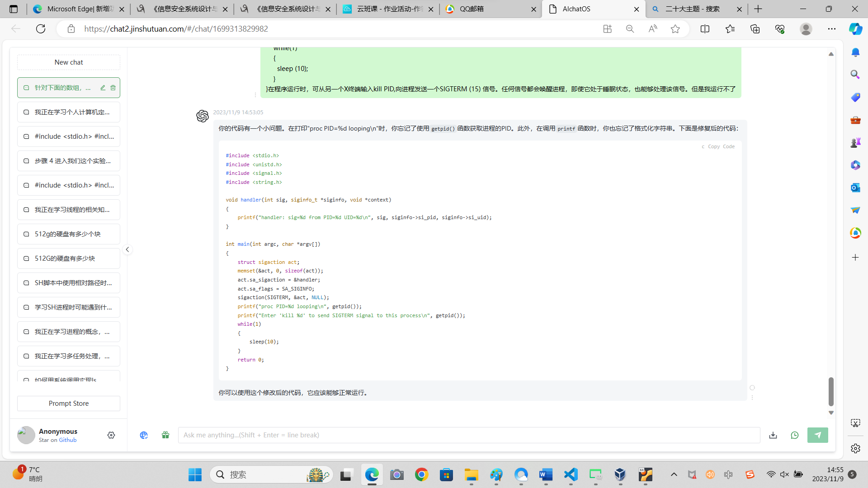Open the Github link
Image resolution: width=868 pixels, height=488 pixels.
point(68,440)
